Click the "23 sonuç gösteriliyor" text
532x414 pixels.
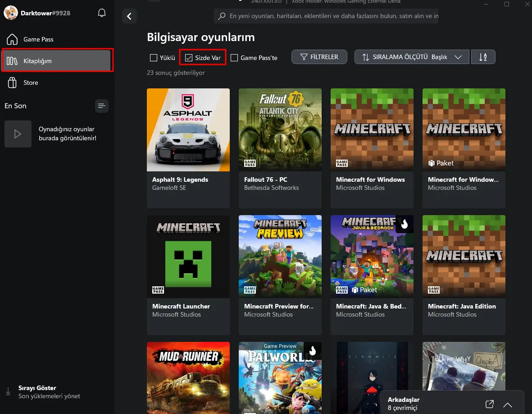pos(176,73)
